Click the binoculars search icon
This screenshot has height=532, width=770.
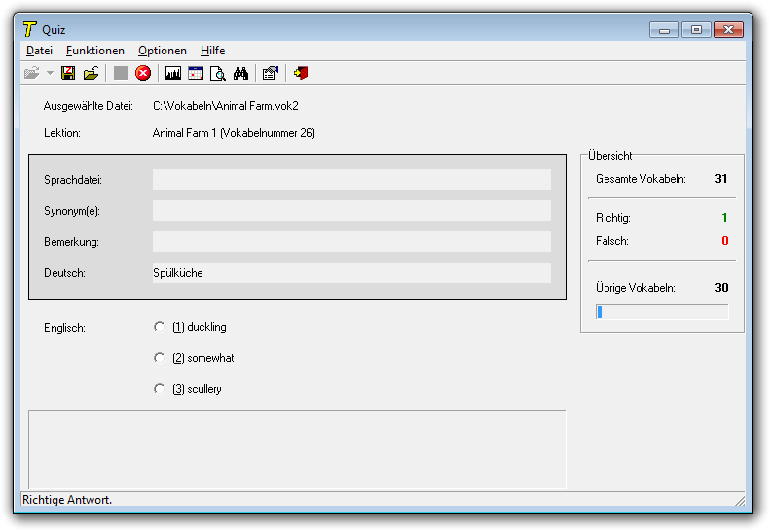[x=240, y=73]
